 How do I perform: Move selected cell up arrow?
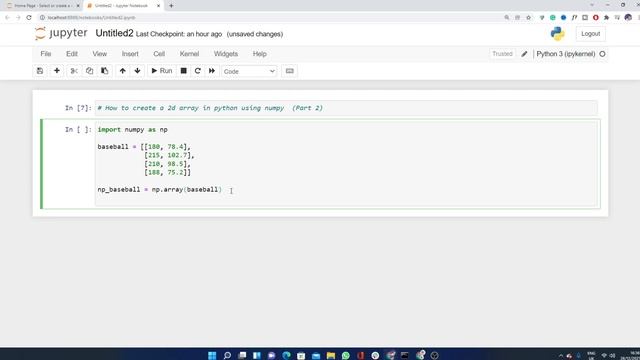(x=122, y=71)
